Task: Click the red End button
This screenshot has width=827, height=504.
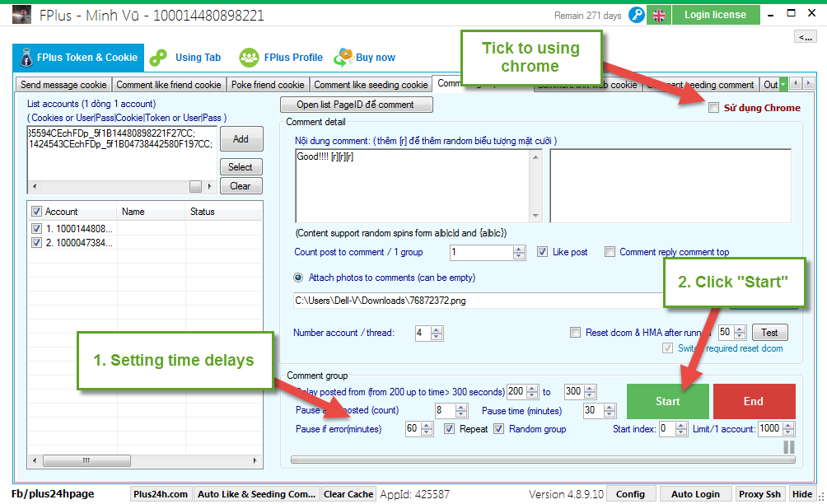Action: [755, 401]
